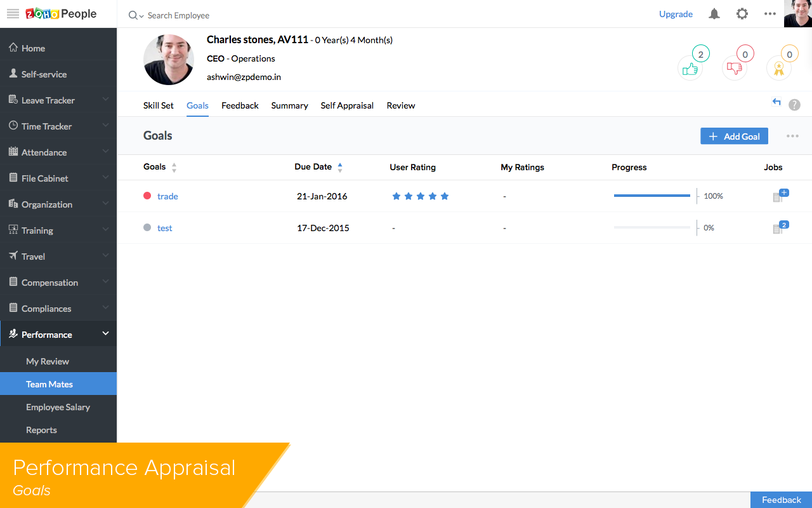Viewport: 812px width, 508px height.
Task: Expand the Training chevron
Action: click(105, 229)
